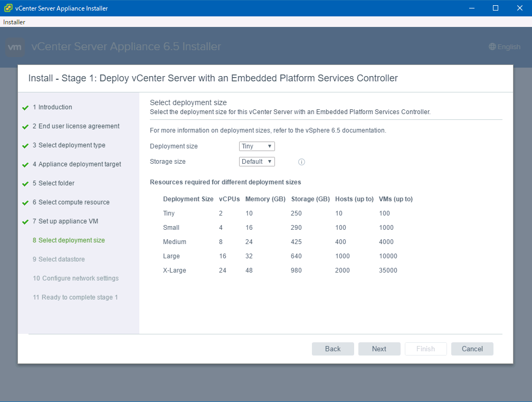Click the Medium storage value 425

296,242
